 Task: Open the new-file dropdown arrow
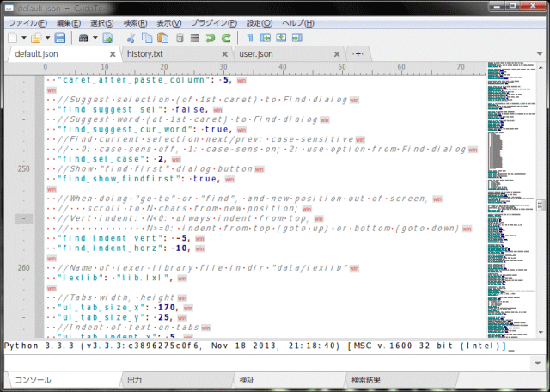[24, 38]
